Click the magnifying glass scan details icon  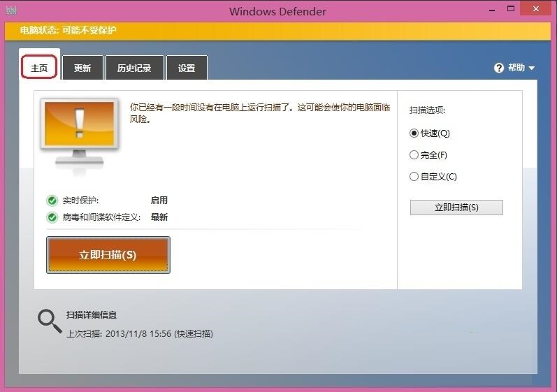(x=50, y=321)
